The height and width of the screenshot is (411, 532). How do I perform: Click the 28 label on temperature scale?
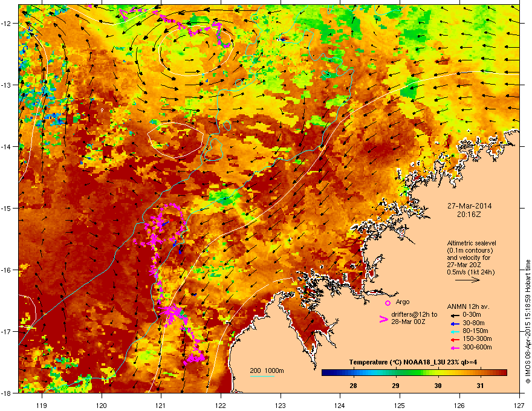point(353,386)
